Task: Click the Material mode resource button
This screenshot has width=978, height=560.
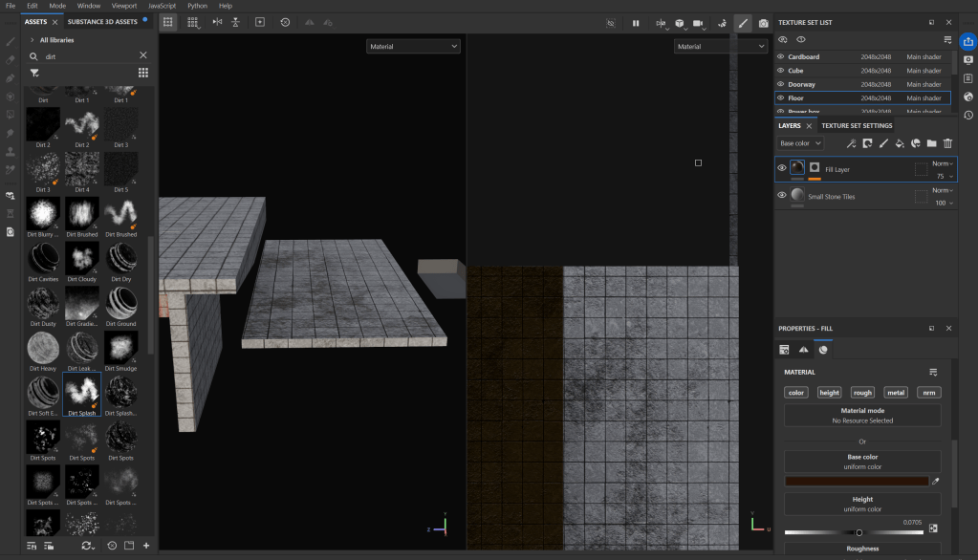Action: (x=862, y=416)
